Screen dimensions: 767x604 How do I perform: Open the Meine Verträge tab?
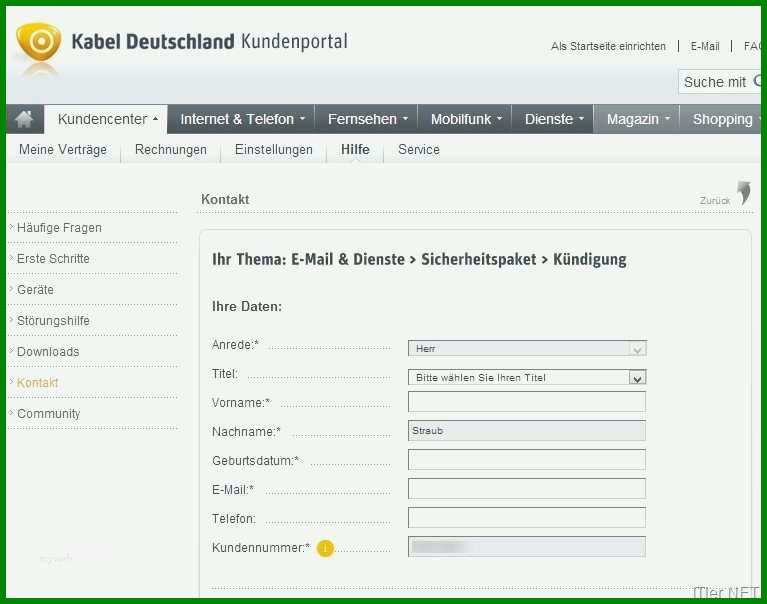click(63, 150)
